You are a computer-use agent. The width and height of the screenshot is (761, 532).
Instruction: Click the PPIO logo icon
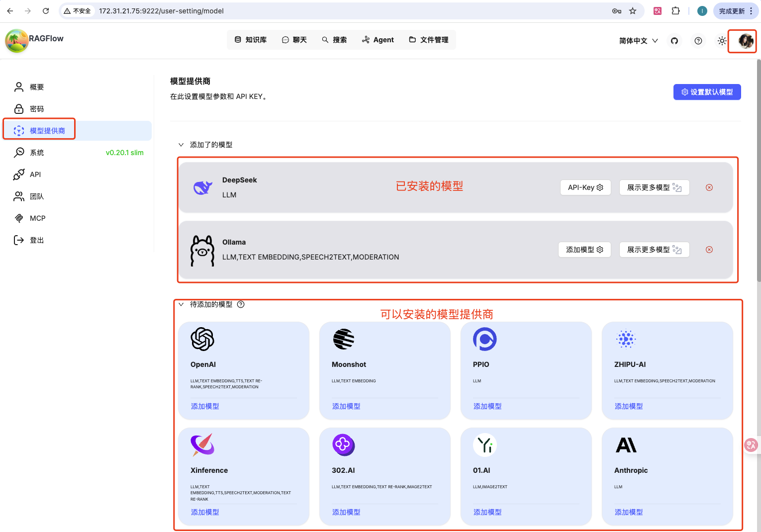tap(485, 339)
